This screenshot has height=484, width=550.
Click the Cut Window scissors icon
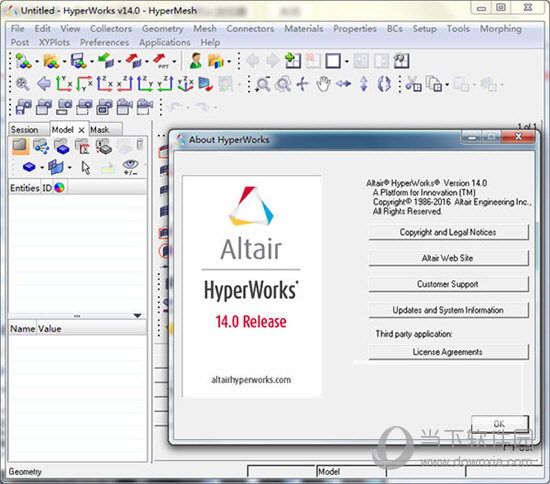(413, 84)
